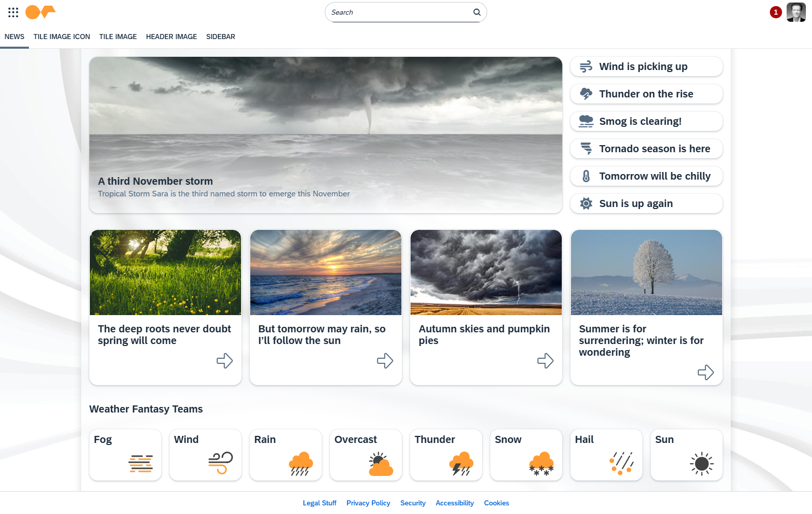This screenshot has height=514, width=812.
Task: Open the app launcher grid icon
Action: point(13,12)
